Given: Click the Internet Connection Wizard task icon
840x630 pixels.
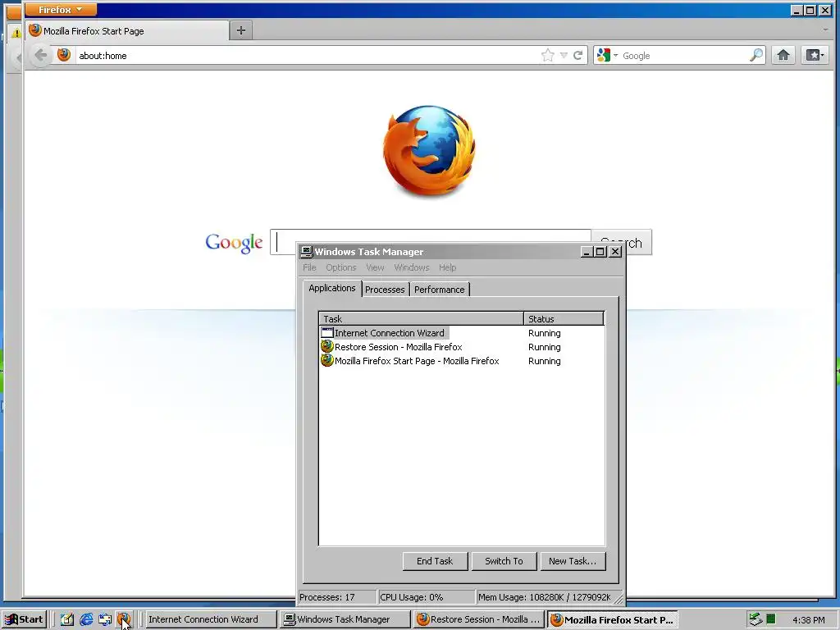Looking at the screenshot, I should click(x=326, y=333).
